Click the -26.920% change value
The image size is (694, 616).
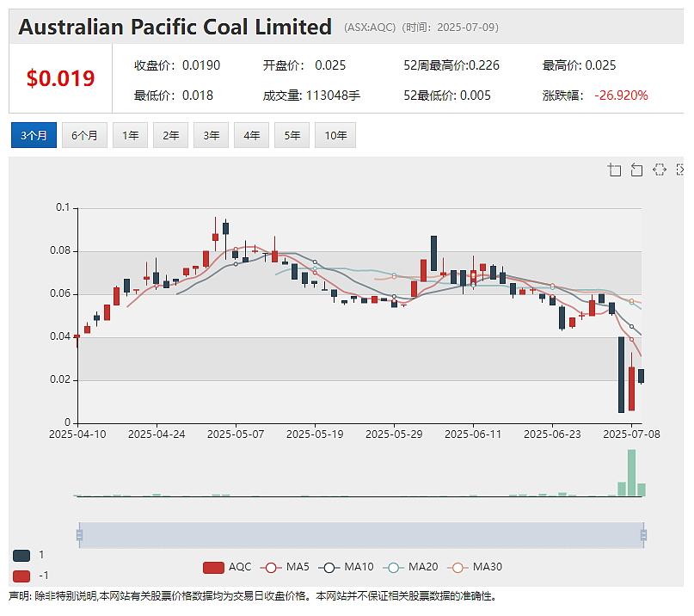tap(621, 95)
